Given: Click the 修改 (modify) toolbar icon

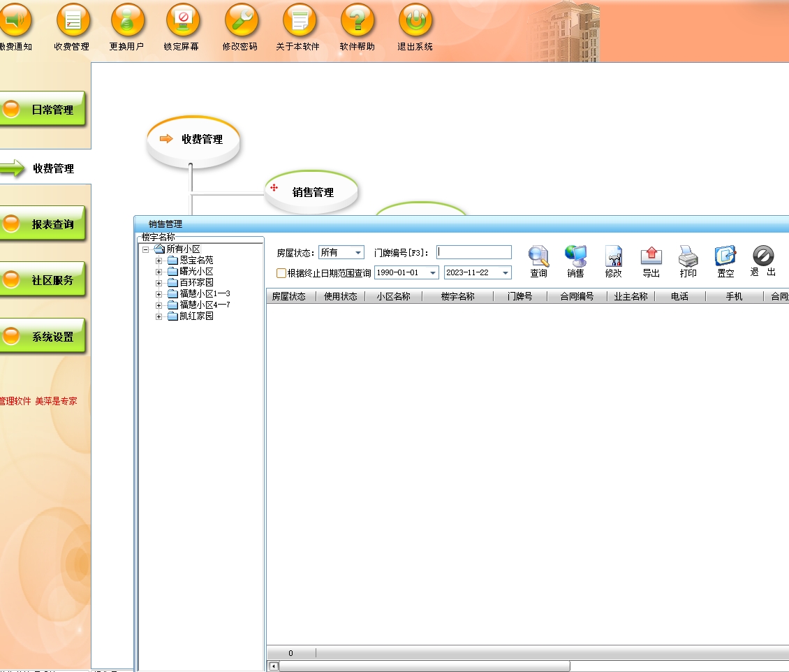Looking at the screenshot, I should tap(613, 257).
